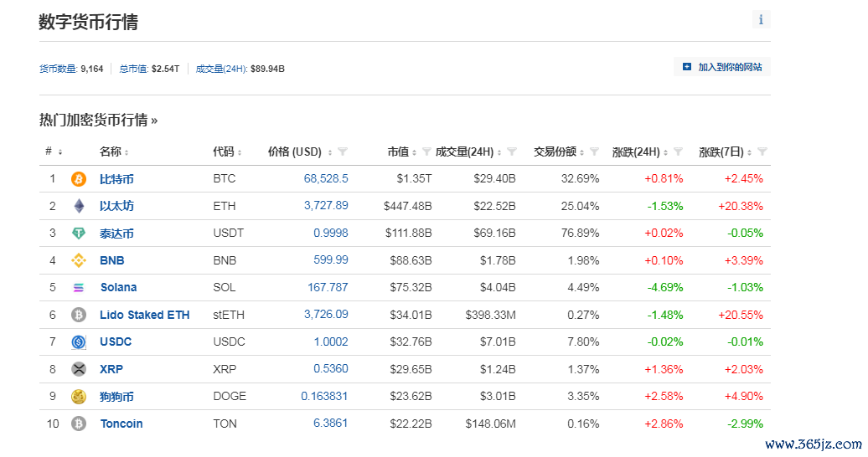Open the filter icon for 市值
This screenshot has width=868, height=457.
(x=426, y=151)
